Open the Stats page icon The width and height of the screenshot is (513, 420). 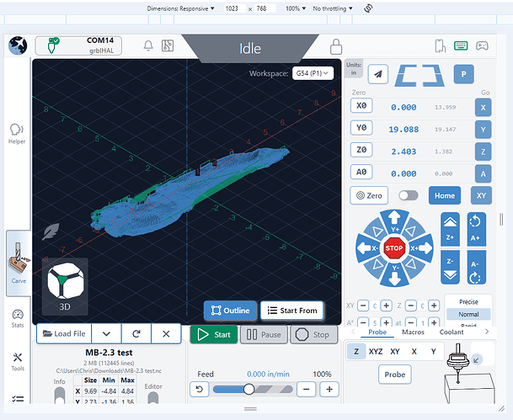(x=17, y=318)
